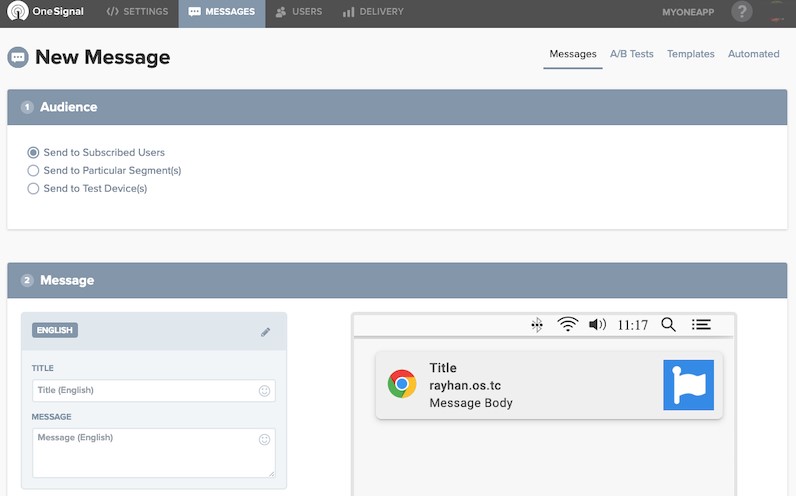This screenshot has width=796, height=496.
Task: Select Send to Subscribed Users option
Action: (x=34, y=153)
